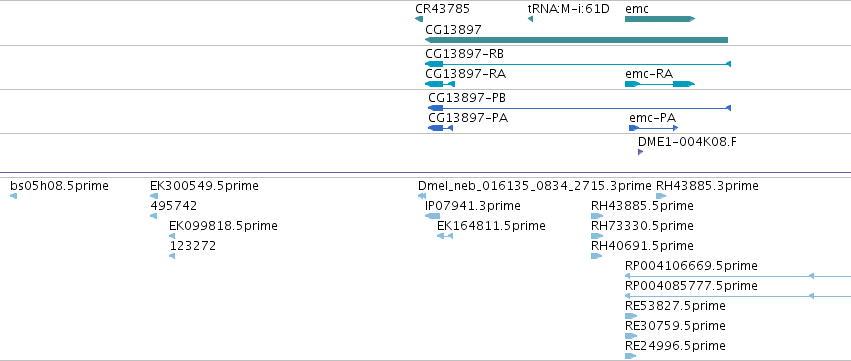This screenshot has width=851, height=361.
Task: Click the RE53827.5prime EST label
Action: pyautogui.click(x=675, y=306)
